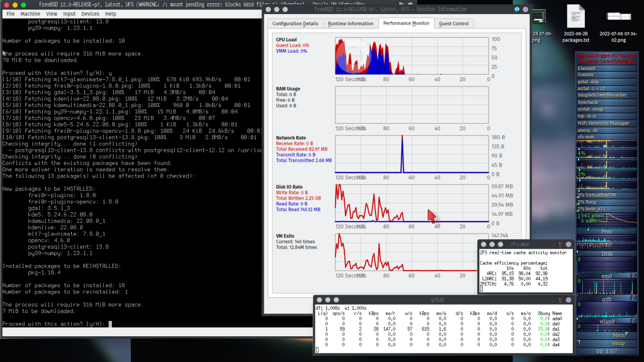Screen dimensions: 644x362
Task: Select the Performance Monitor tab
Action: [407, 23]
